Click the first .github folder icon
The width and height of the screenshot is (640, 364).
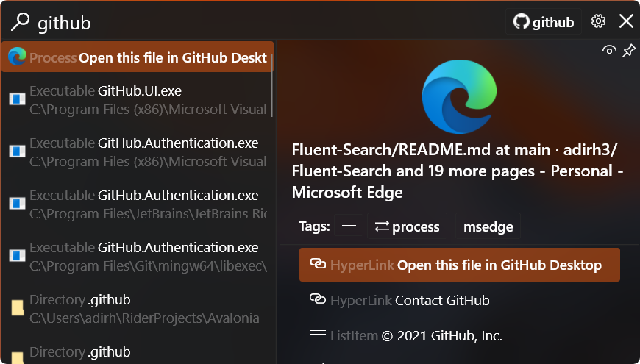pos(17,307)
